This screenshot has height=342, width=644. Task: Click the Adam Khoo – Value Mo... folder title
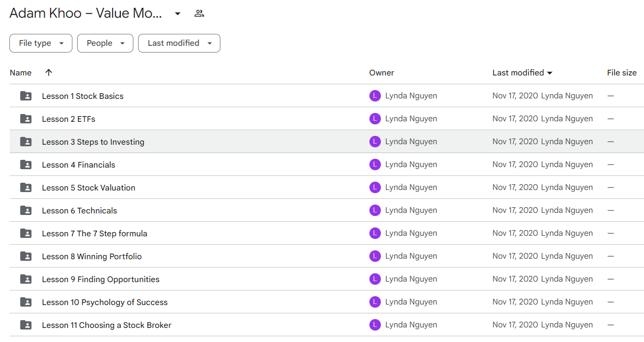coord(85,14)
